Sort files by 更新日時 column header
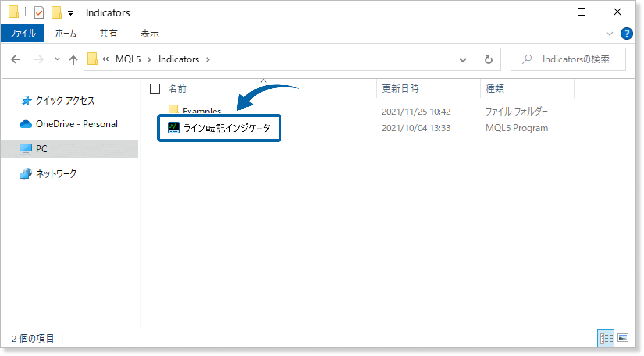Screen dimensions: 644x356 400,89
